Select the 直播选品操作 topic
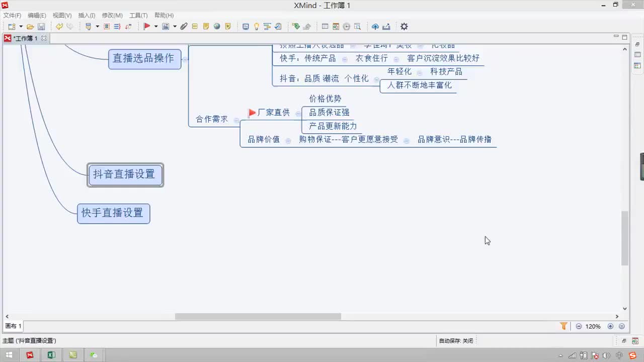Screen dimensions: 644x362 [x=144, y=58]
